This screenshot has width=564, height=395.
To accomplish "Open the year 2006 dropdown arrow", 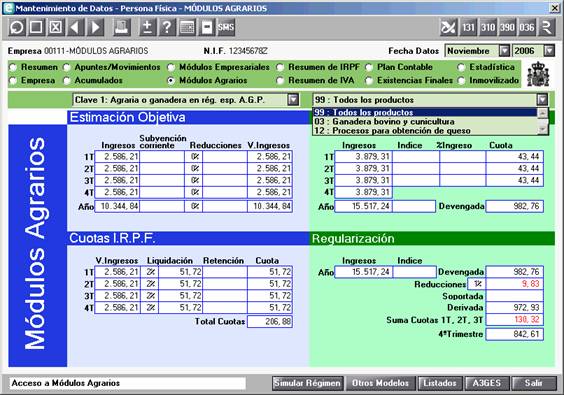I will point(549,51).
